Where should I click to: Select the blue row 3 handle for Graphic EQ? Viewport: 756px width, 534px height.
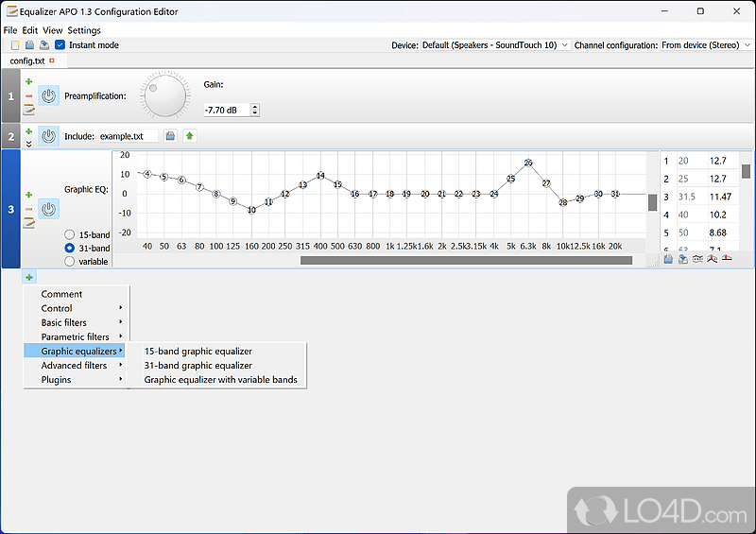[11, 209]
